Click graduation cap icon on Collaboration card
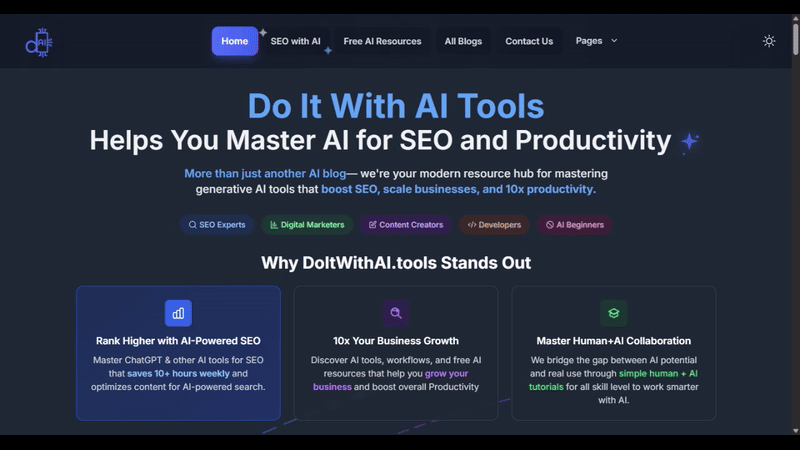The height and width of the screenshot is (450, 800). pos(614,313)
